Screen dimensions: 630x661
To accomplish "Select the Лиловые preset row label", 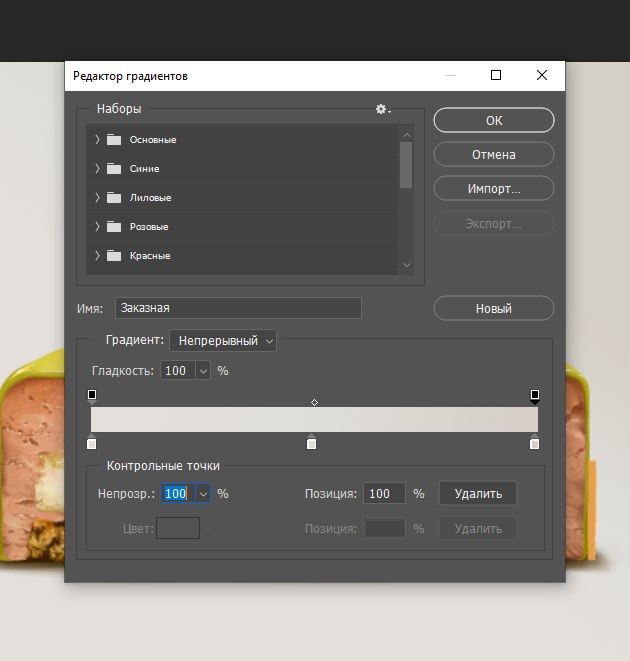I will point(150,198).
